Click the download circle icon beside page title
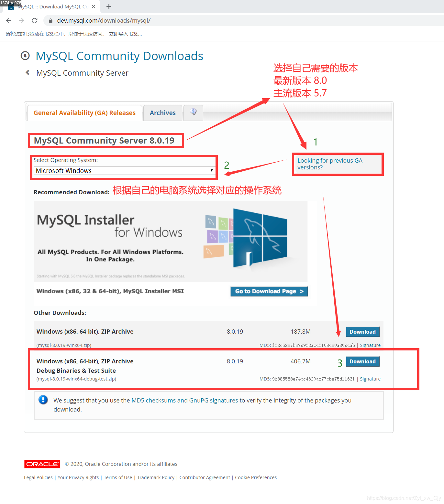 click(25, 56)
